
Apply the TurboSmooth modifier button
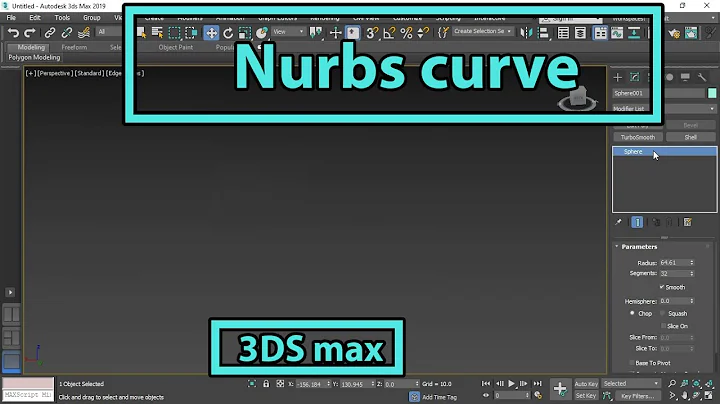(638, 137)
